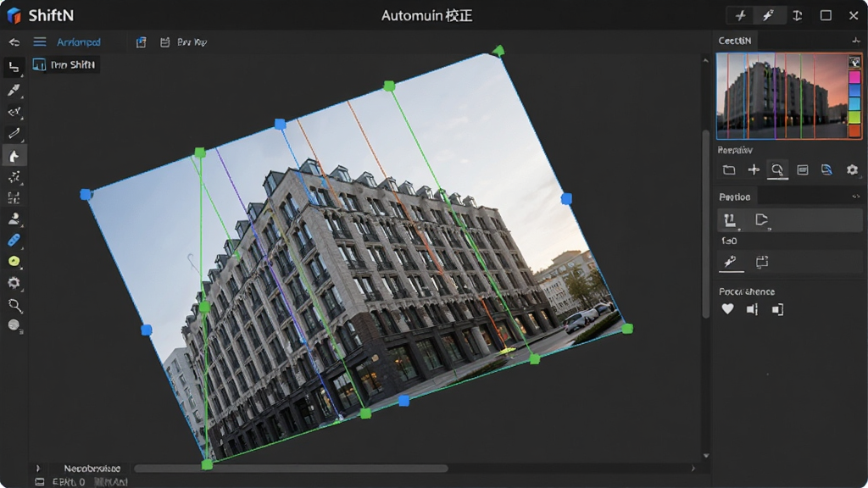Viewport: 868px width, 488px height.
Task: Expand the bottom-left chevron by the horizontal scrollbar
Action: coord(37,469)
